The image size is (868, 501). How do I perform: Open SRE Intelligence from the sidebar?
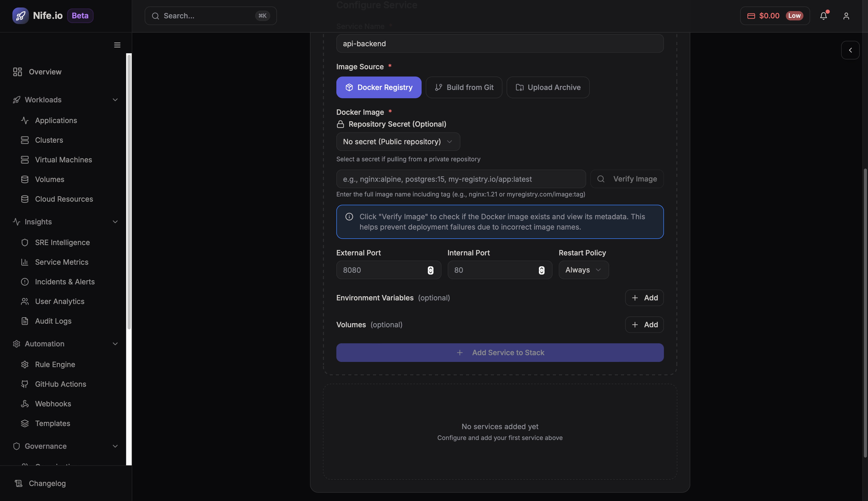point(62,242)
